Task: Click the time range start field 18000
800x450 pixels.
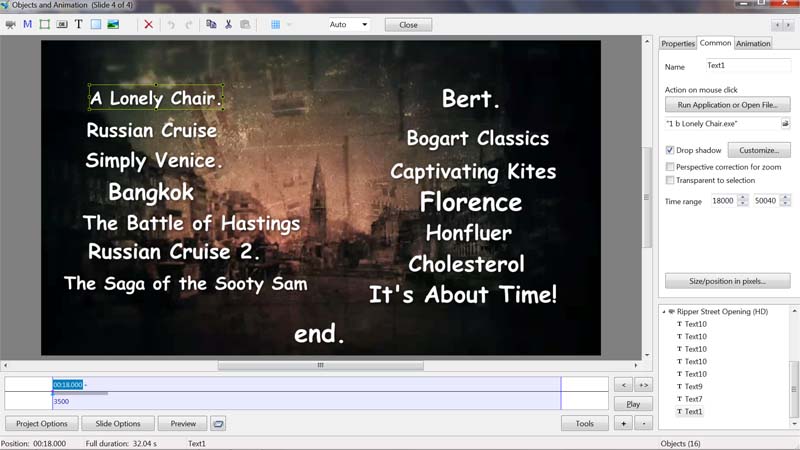Action: (723, 201)
